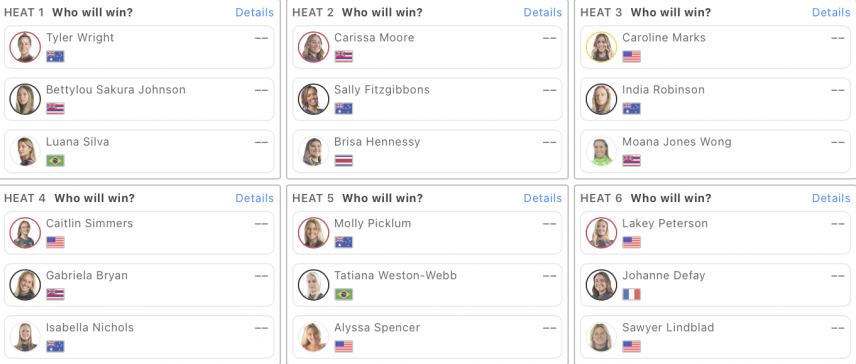Click the France flag under Johanne Defay
The height and width of the screenshot is (364, 856).
tap(632, 294)
